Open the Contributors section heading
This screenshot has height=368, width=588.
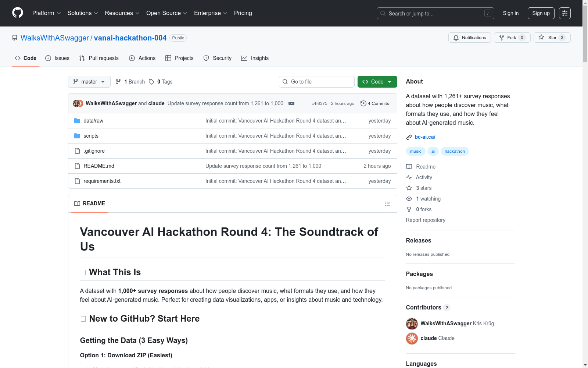424,307
